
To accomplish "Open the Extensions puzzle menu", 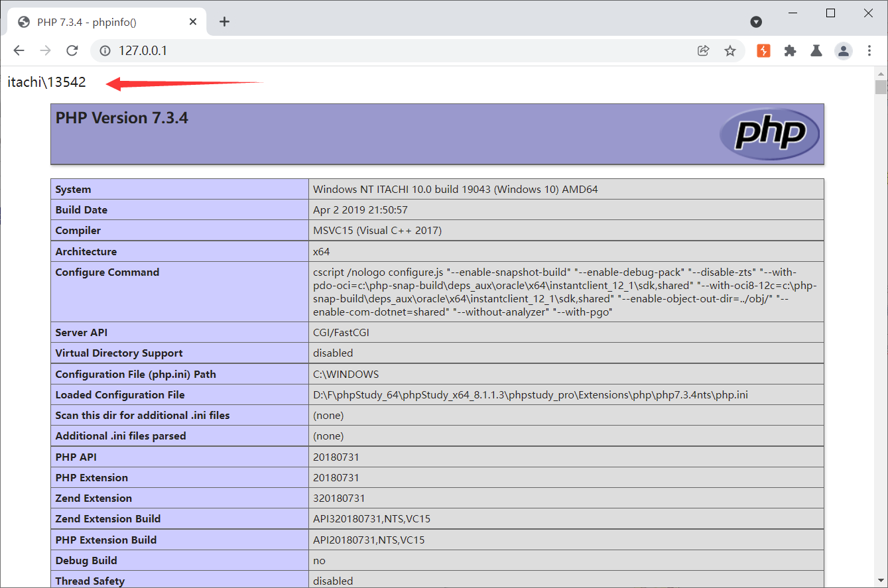I will 790,50.
